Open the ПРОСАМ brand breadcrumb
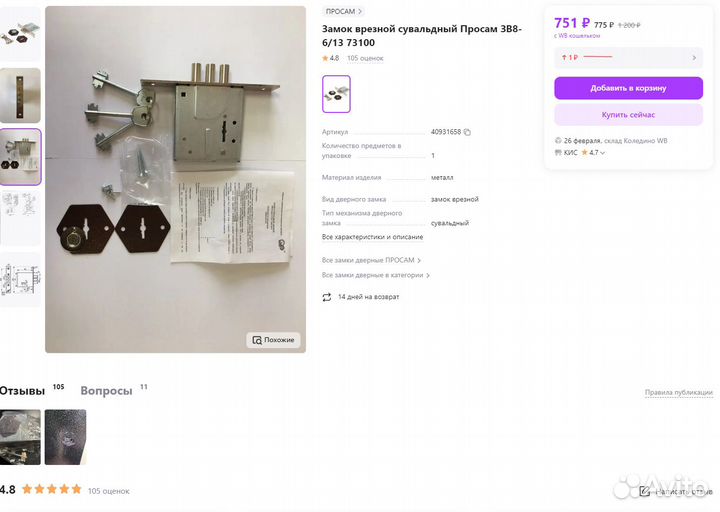The height and width of the screenshot is (512, 720). pos(343,11)
